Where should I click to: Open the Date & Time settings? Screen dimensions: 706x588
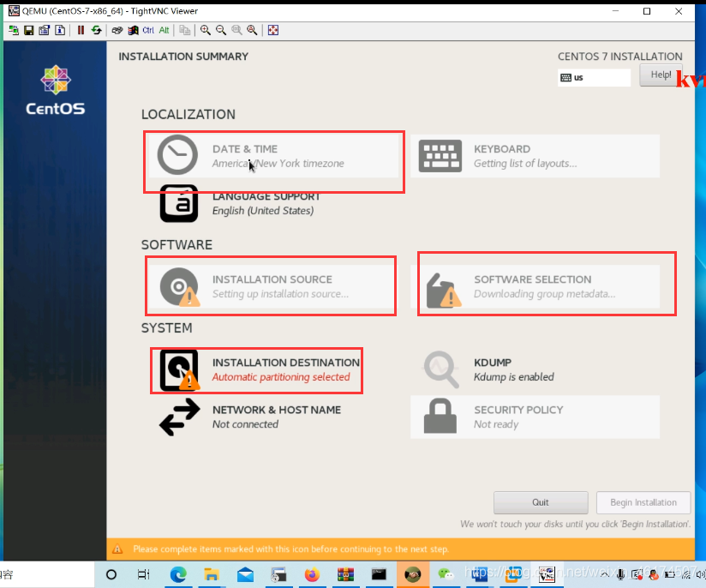coord(274,156)
